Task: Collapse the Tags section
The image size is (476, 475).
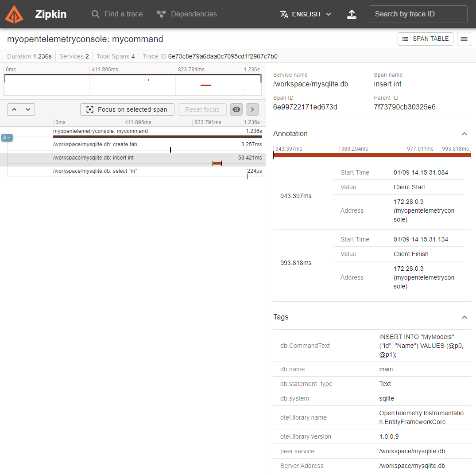Action: [x=464, y=317]
